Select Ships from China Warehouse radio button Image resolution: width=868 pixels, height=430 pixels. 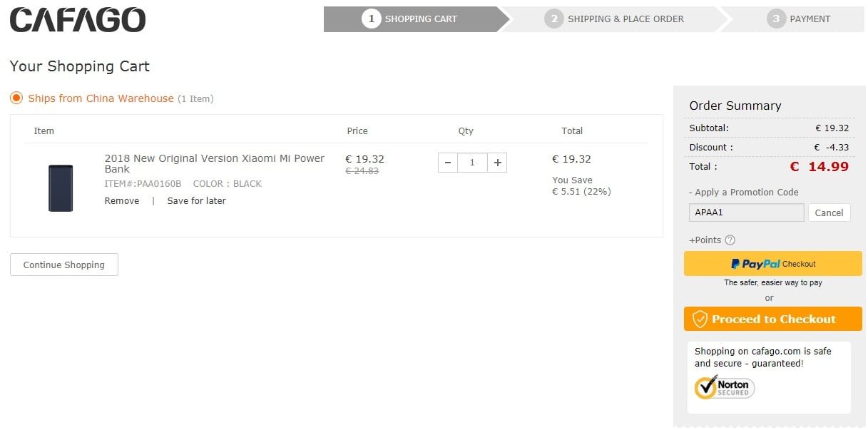pyautogui.click(x=16, y=98)
